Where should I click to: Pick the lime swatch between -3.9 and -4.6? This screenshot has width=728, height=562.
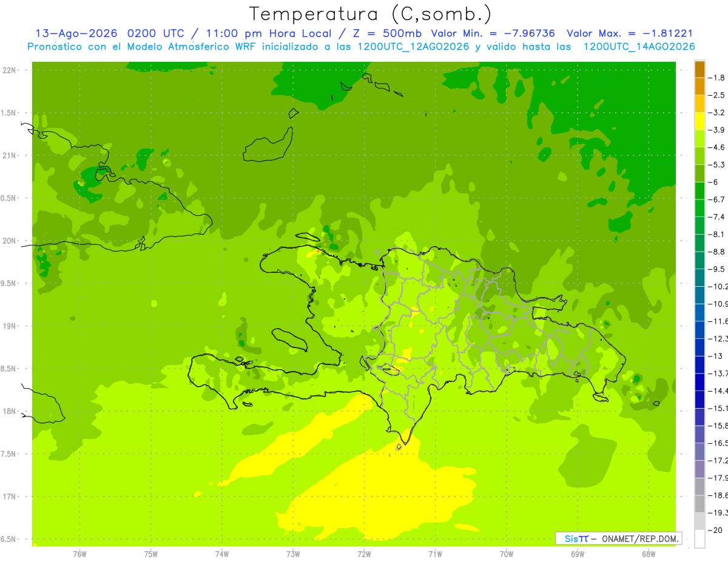point(699,139)
